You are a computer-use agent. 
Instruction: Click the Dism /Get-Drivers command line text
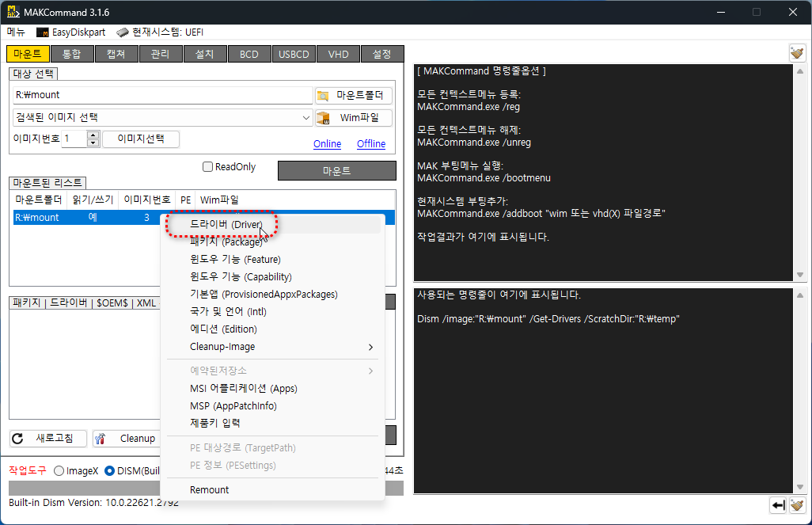548,319
